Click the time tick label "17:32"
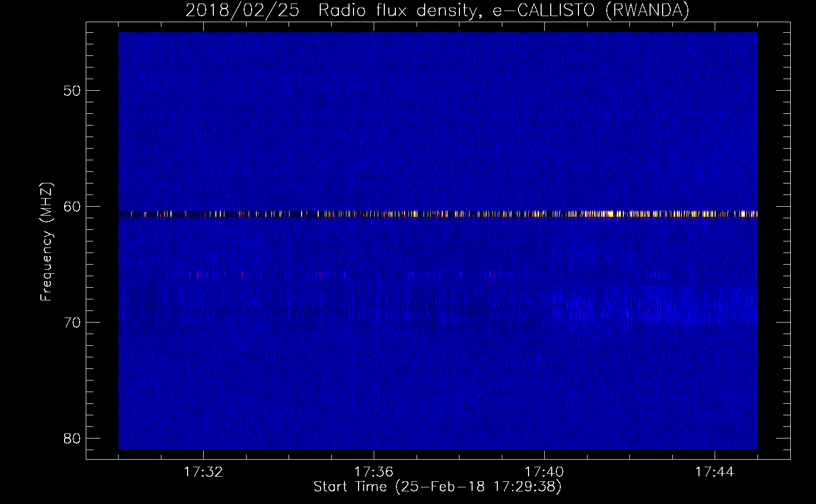Screen dimensions: 816x504 [x=203, y=472]
